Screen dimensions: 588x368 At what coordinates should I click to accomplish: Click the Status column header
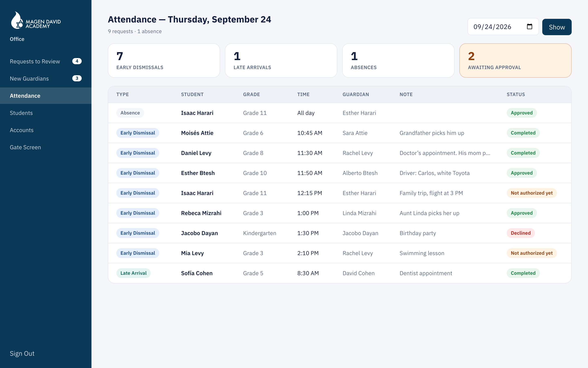(516, 94)
